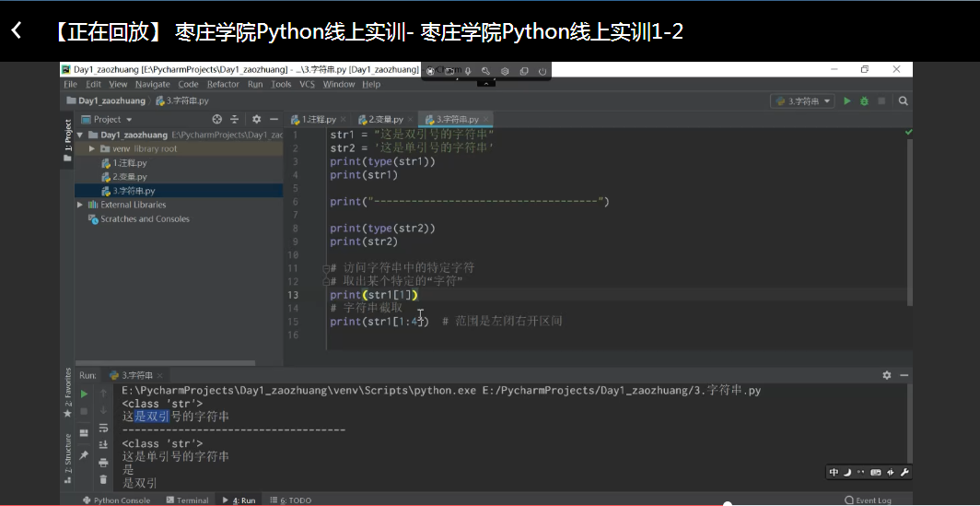Image resolution: width=980 pixels, height=506 pixels.
Task: Open Search Everywhere magnifier icon
Action: 903,101
